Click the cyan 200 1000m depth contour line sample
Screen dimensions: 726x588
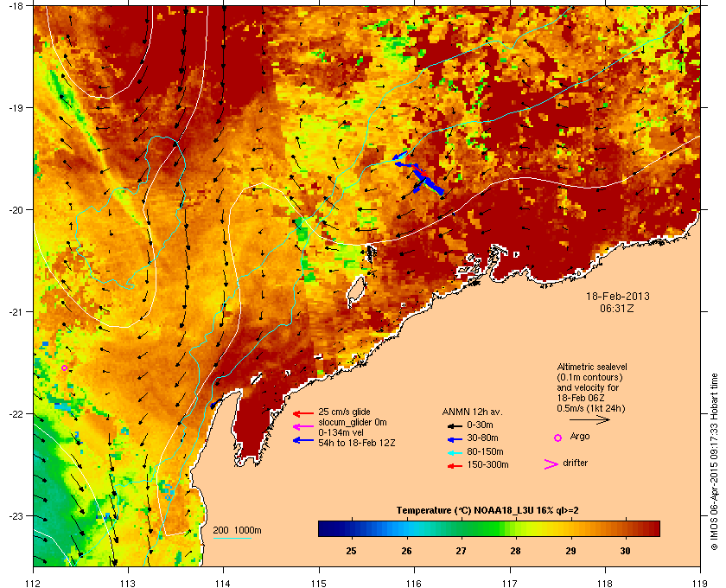tap(232, 539)
